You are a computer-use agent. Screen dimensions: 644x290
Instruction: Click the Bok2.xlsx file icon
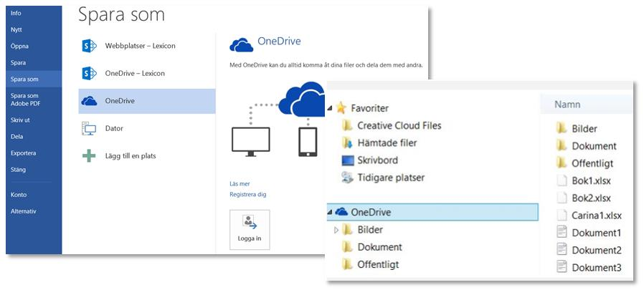562,198
